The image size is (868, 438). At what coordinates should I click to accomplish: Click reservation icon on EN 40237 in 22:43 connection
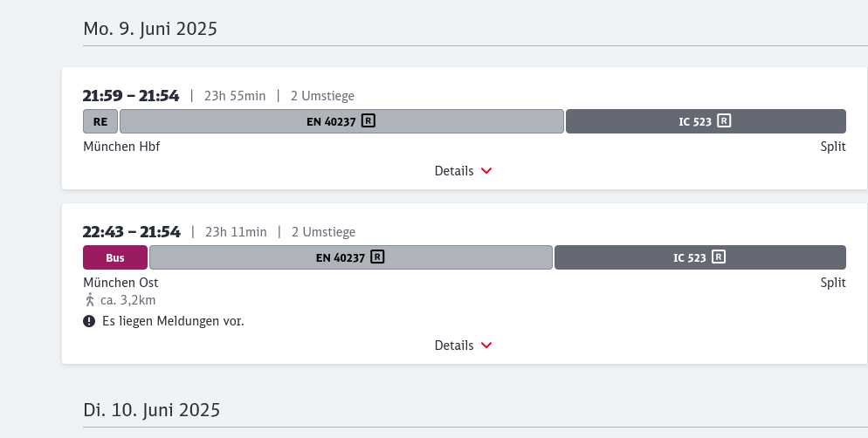point(377,257)
